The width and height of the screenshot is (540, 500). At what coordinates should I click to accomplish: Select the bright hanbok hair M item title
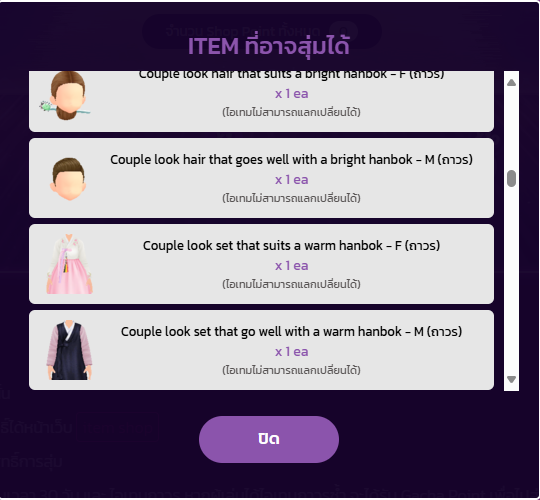291,160
